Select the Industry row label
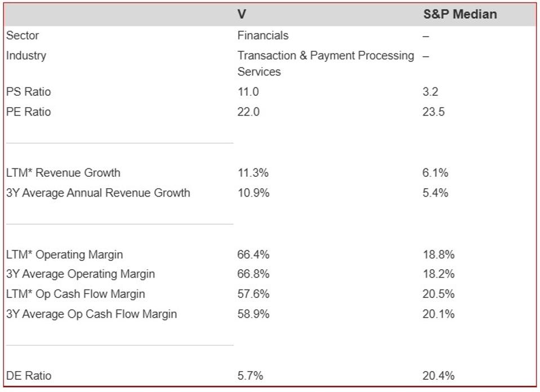This screenshot has width=540, height=392. coord(26,56)
